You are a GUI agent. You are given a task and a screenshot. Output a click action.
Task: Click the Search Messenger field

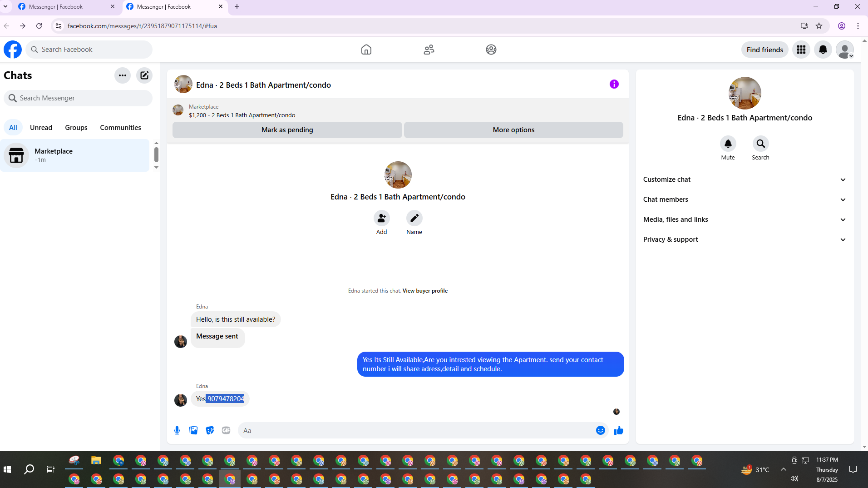pyautogui.click(x=78, y=98)
